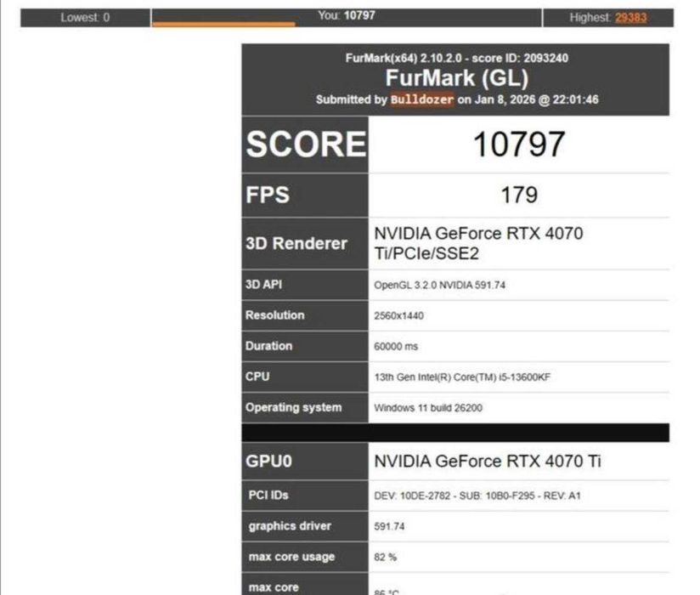Select GPU0 value NVIDIA GeForce RTX 4070 Ti
Screen dimensions: 700x595
click(x=488, y=462)
